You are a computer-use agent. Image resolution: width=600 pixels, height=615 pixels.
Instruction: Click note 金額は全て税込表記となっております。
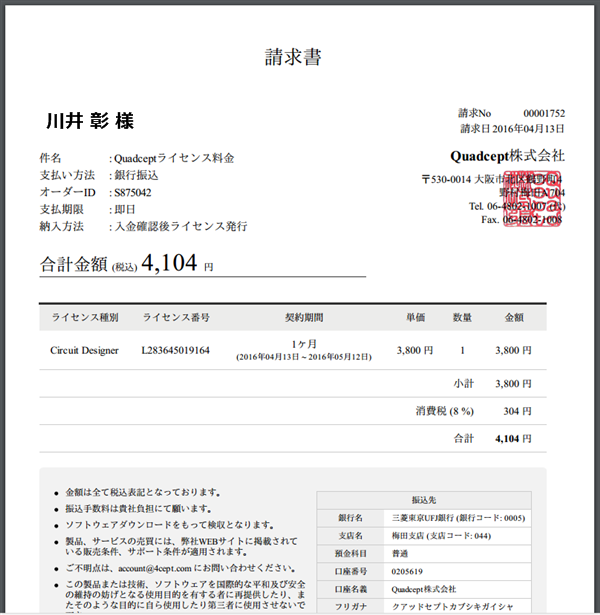tap(143, 492)
